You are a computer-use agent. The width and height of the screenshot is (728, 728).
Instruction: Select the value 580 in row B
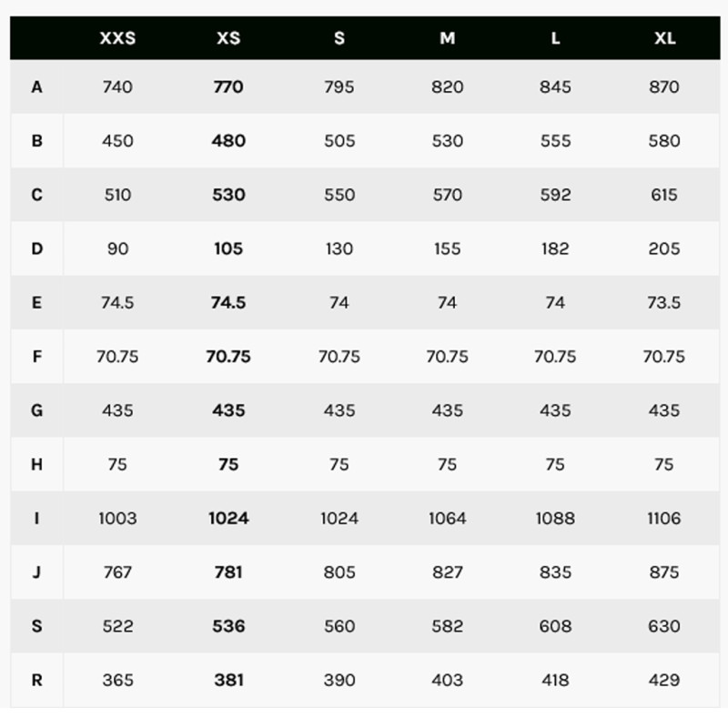[664, 141]
